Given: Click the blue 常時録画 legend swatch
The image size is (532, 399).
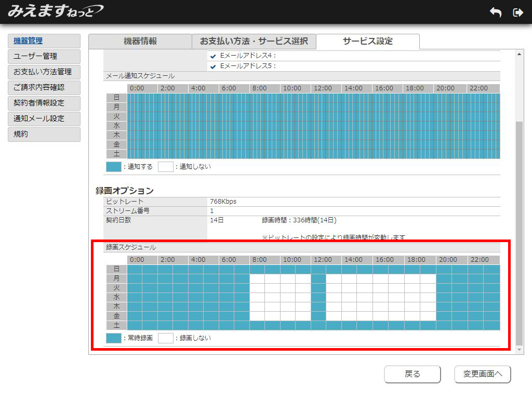Looking at the screenshot, I should pyautogui.click(x=113, y=338).
